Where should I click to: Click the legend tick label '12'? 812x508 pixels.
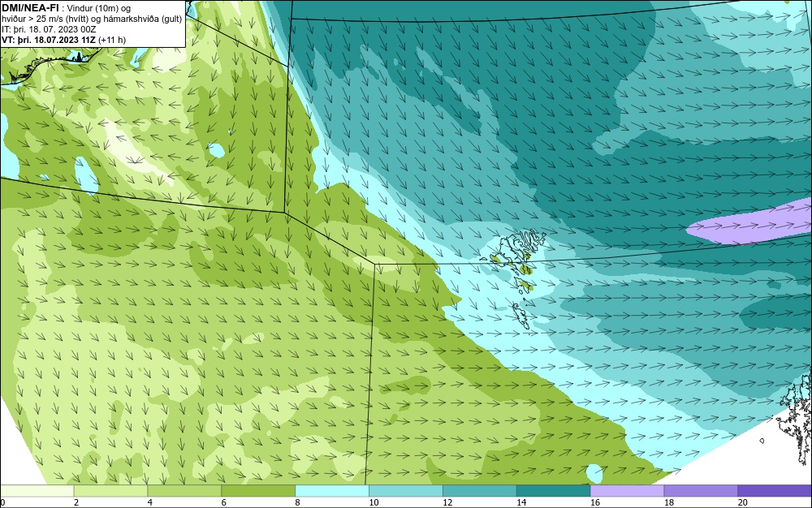click(x=447, y=502)
